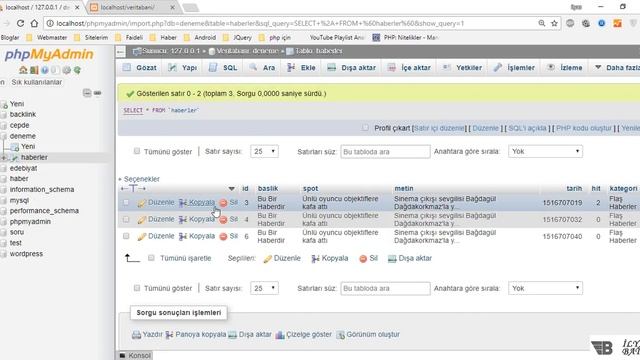Tick the checkbox for row id 6
640x360 pixels.
[126, 236]
